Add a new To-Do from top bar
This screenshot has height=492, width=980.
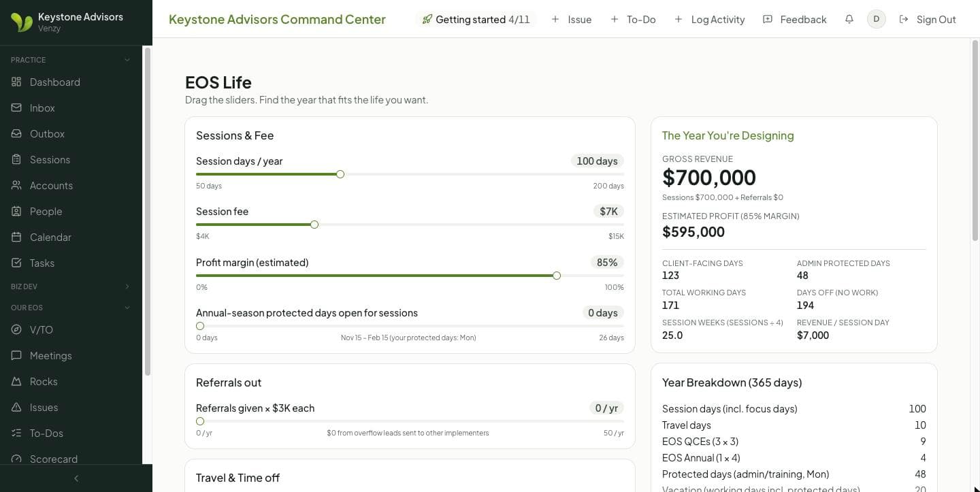point(634,19)
